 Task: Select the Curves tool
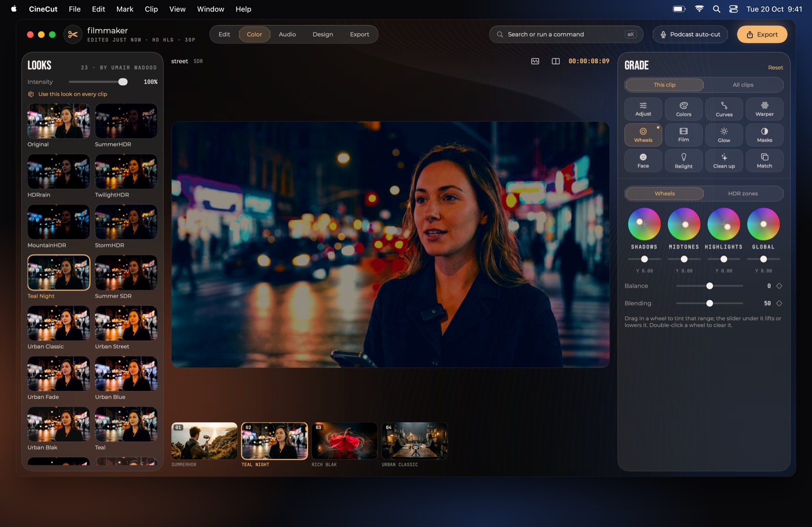pos(724,109)
